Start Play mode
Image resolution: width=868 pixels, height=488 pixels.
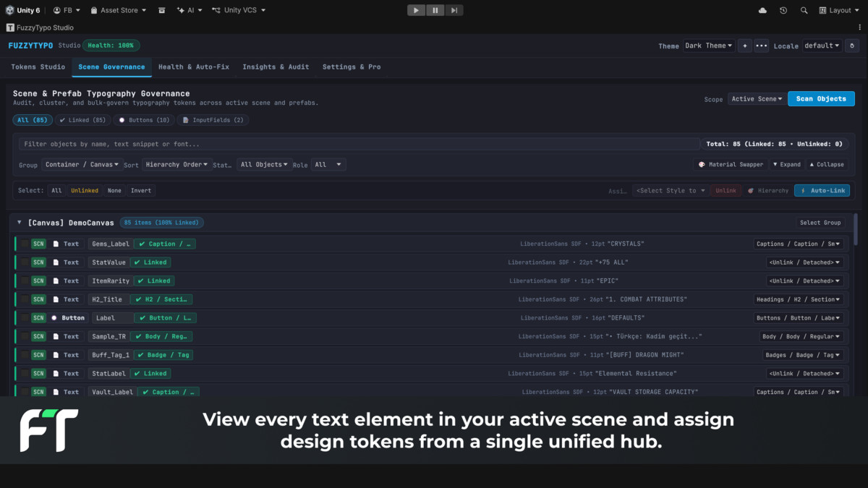coord(416,10)
